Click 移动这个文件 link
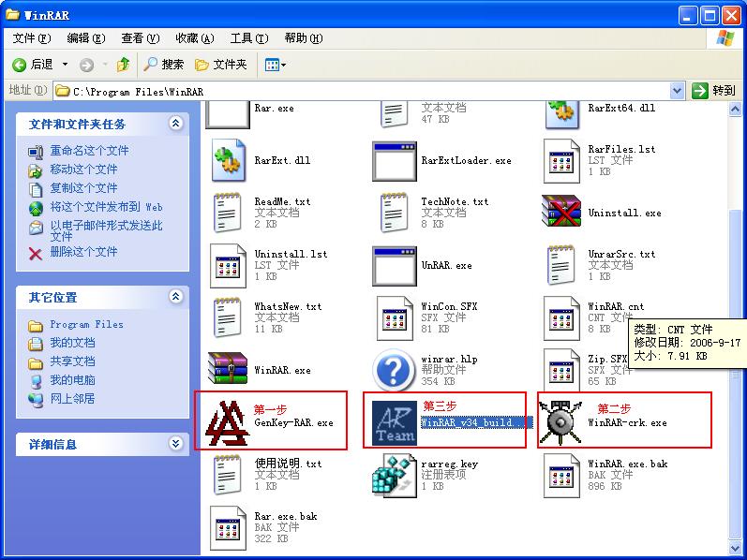This screenshot has width=747, height=560. pyautogui.click(x=83, y=169)
